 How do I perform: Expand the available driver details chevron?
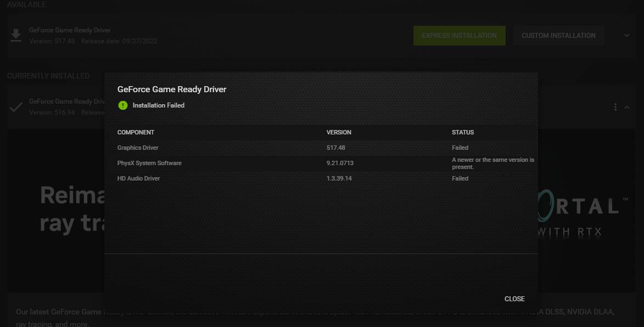(627, 36)
